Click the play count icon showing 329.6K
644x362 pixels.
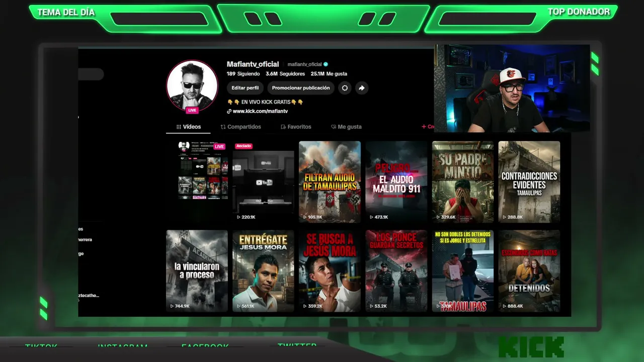(438, 217)
